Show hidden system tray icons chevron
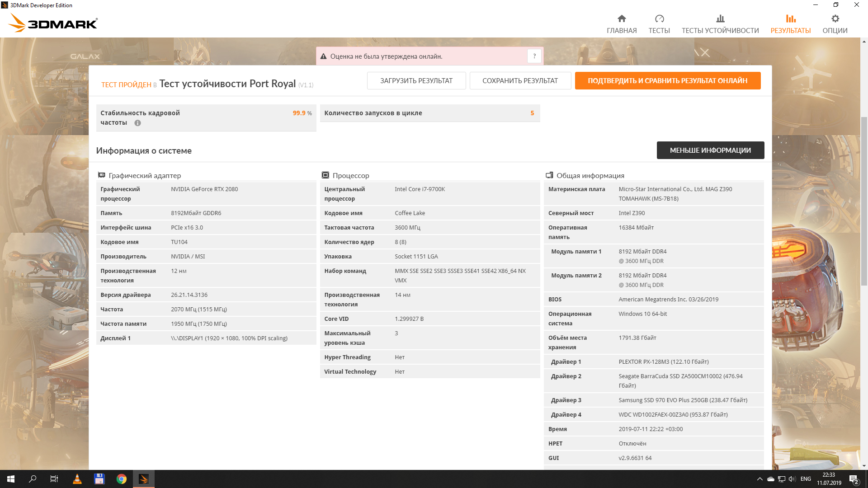The image size is (868, 488). pyautogui.click(x=759, y=479)
